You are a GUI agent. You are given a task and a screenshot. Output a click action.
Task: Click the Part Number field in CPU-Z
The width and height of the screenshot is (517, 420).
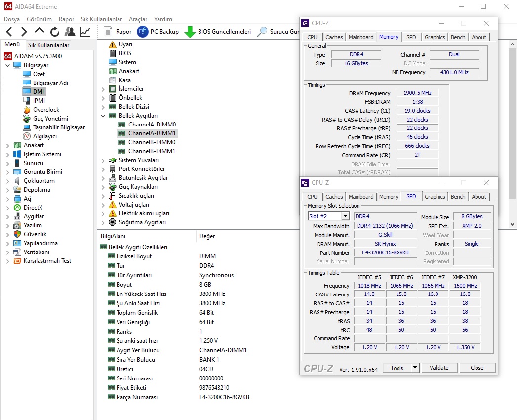385,252
